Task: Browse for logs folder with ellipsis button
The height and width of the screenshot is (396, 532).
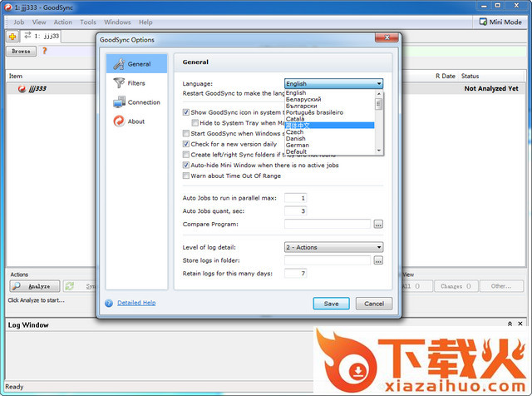Action: (x=378, y=260)
